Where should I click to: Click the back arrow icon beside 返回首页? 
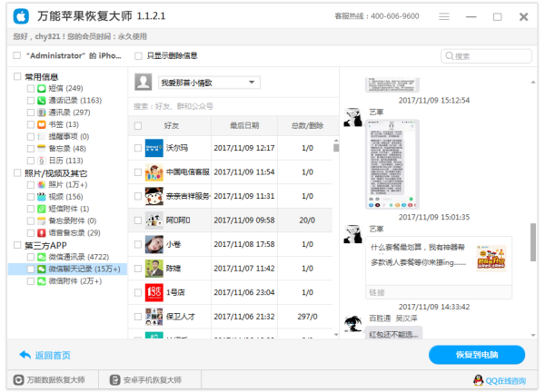click(x=25, y=355)
